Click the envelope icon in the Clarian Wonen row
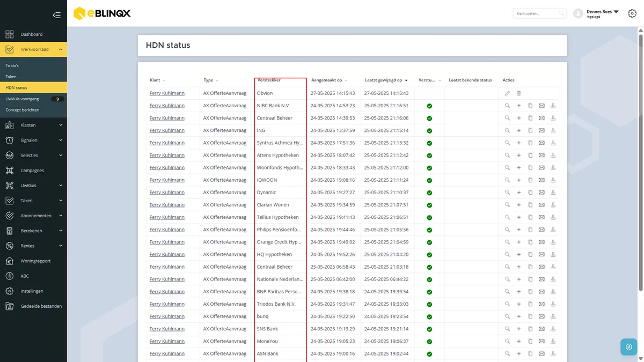This screenshot has height=362, width=644. coord(541,205)
